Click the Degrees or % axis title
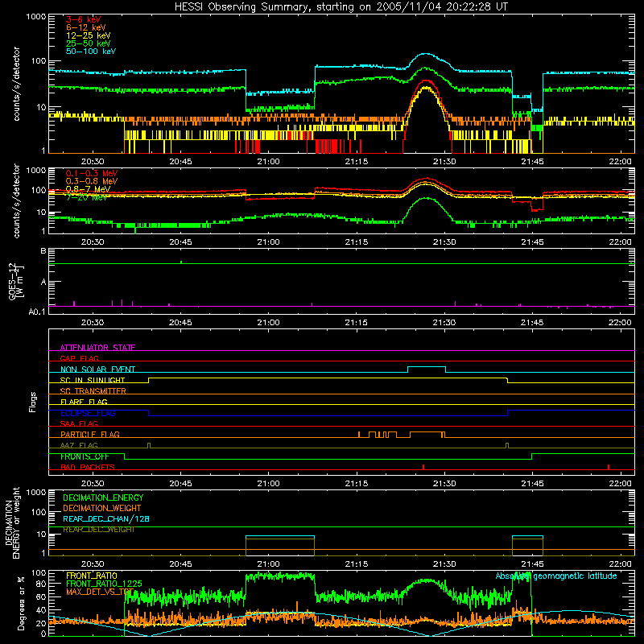This screenshot has height=644, width=644. (21, 604)
